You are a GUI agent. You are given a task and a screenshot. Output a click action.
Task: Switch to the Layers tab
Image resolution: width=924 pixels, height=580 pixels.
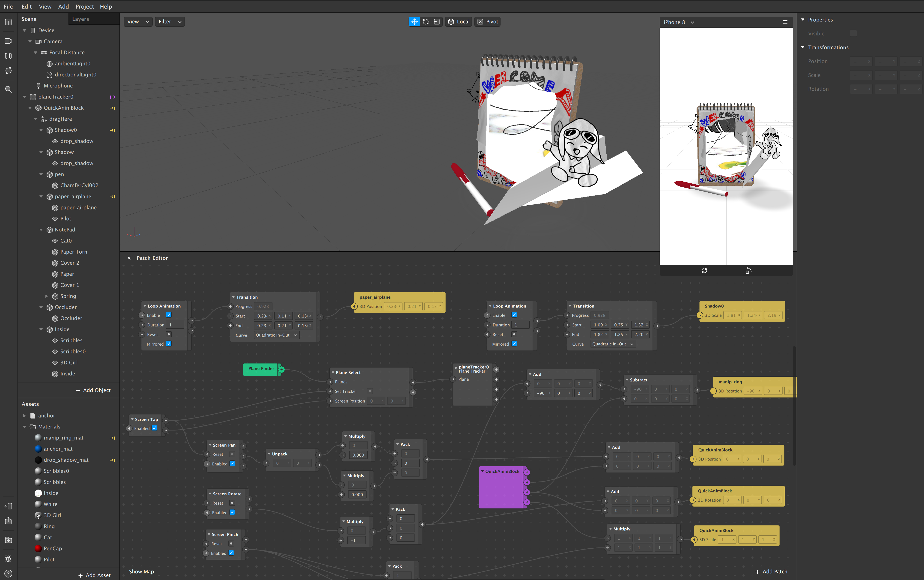point(80,19)
